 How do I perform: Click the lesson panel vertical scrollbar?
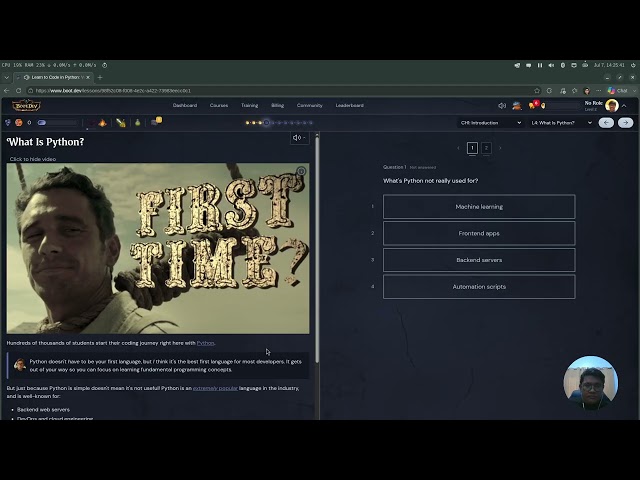(317, 248)
